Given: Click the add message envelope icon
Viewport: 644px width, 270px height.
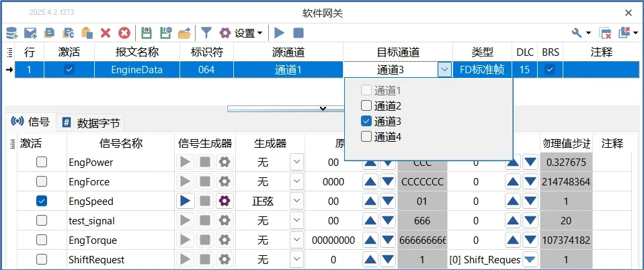Looking at the screenshot, I should (x=30, y=32).
